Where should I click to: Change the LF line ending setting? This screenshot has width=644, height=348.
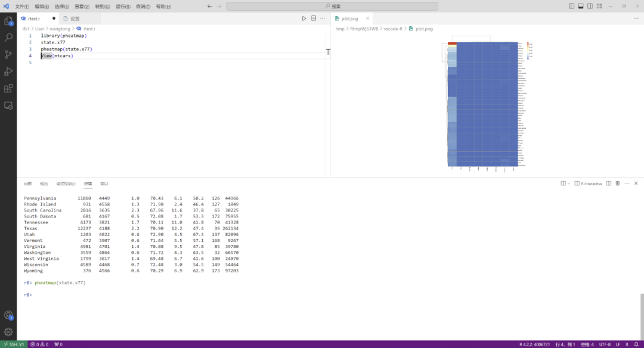click(618, 344)
